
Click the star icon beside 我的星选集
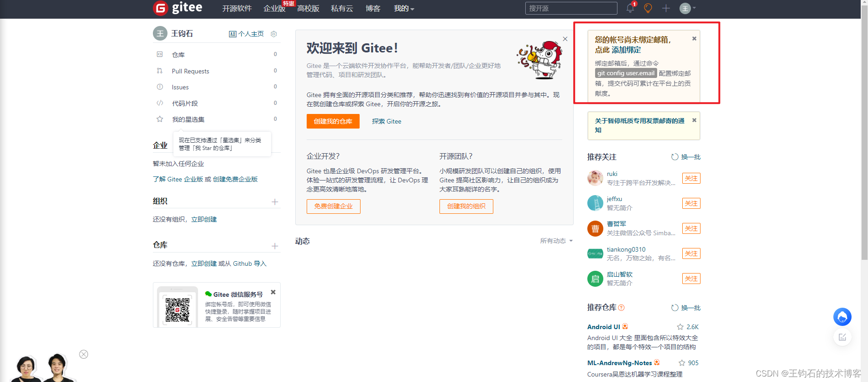(x=160, y=119)
